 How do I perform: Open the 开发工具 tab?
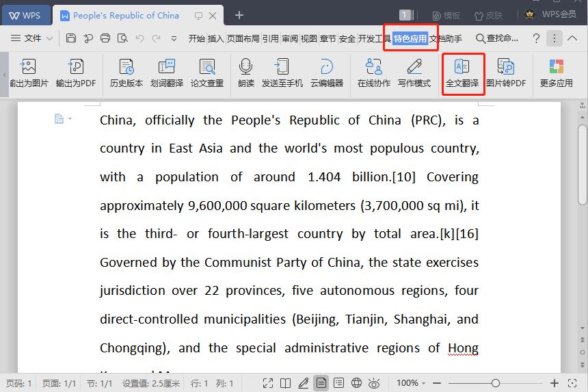pyautogui.click(x=375, y=38)
